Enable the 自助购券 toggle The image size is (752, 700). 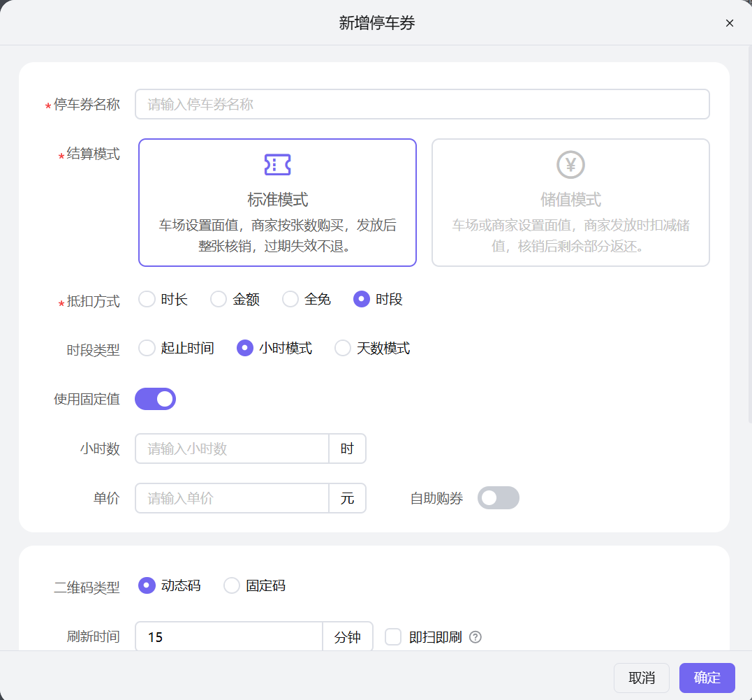tap(498, 497)
